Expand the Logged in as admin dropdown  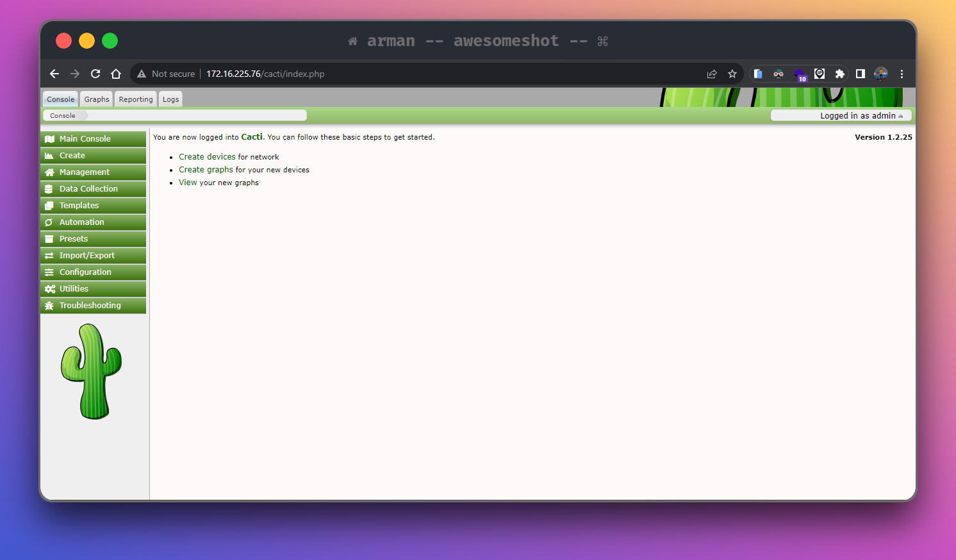click(x=857, y=115)
